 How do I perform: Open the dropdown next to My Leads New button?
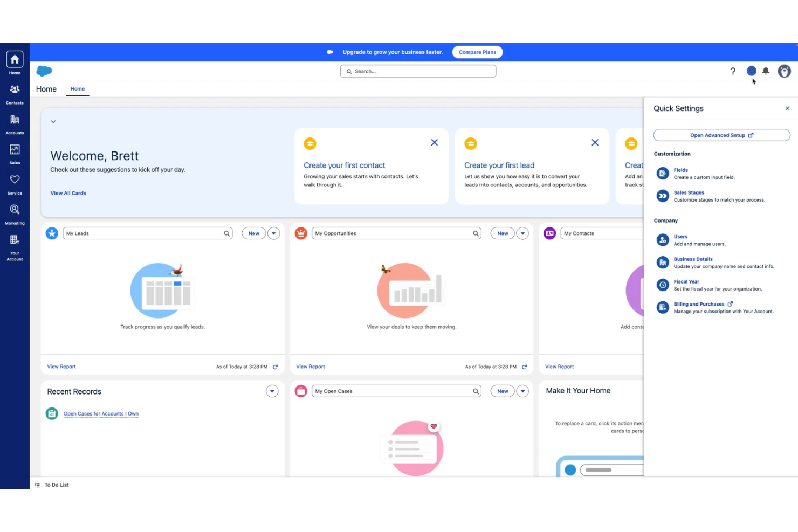coord(274,233)
